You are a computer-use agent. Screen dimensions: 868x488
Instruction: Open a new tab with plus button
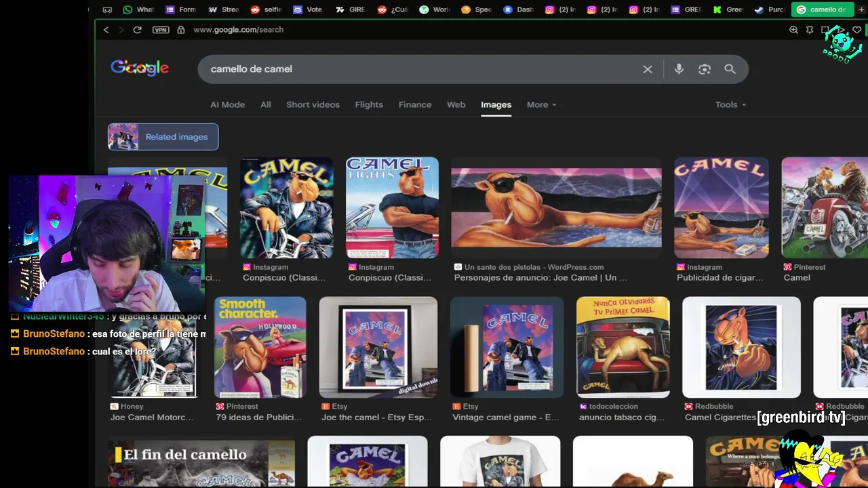coord(861,9)
